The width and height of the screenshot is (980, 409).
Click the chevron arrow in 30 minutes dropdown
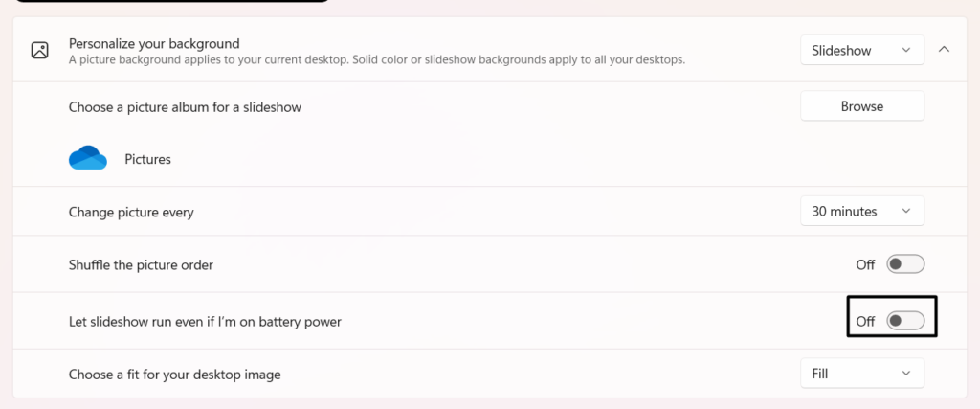pyautogui.click(x=906, y=212)
